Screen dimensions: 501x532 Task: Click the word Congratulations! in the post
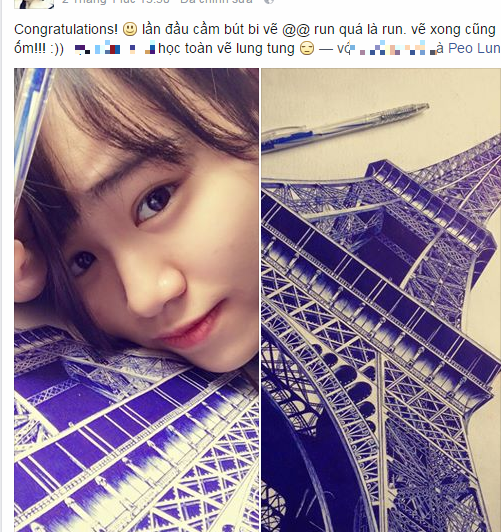(66, 30)
